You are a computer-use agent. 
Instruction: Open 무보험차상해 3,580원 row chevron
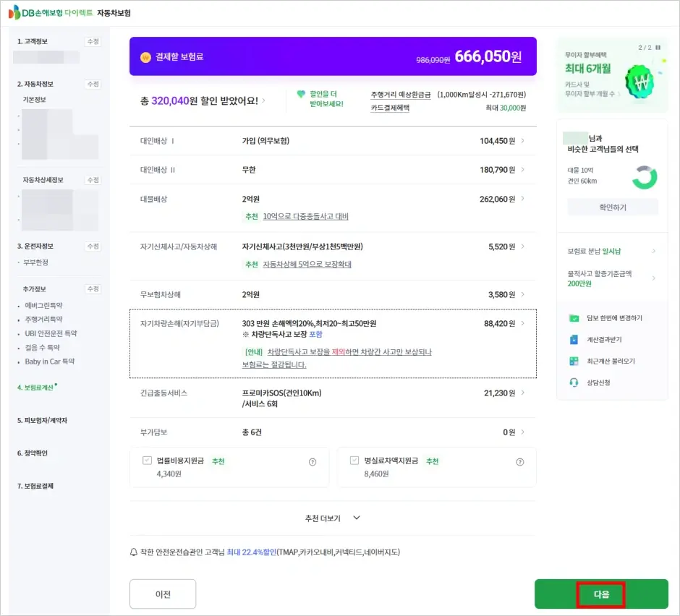pos(522,294)
